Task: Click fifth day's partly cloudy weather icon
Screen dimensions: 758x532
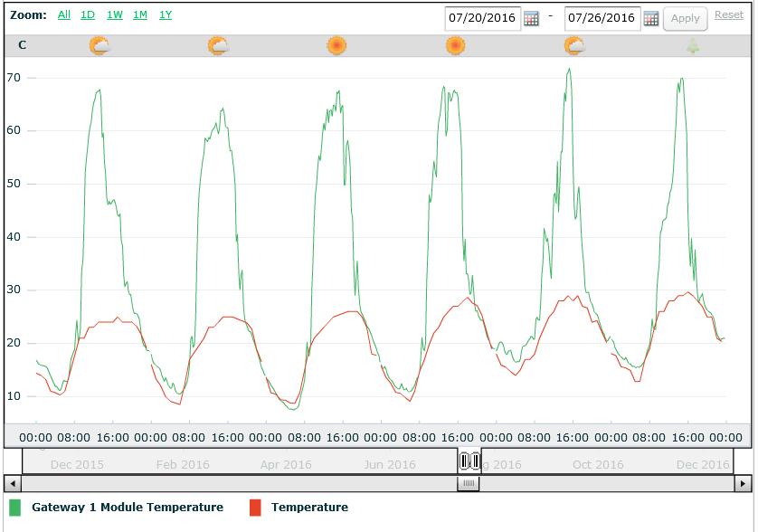Action: pyautogui.click(x=574, y=46)
